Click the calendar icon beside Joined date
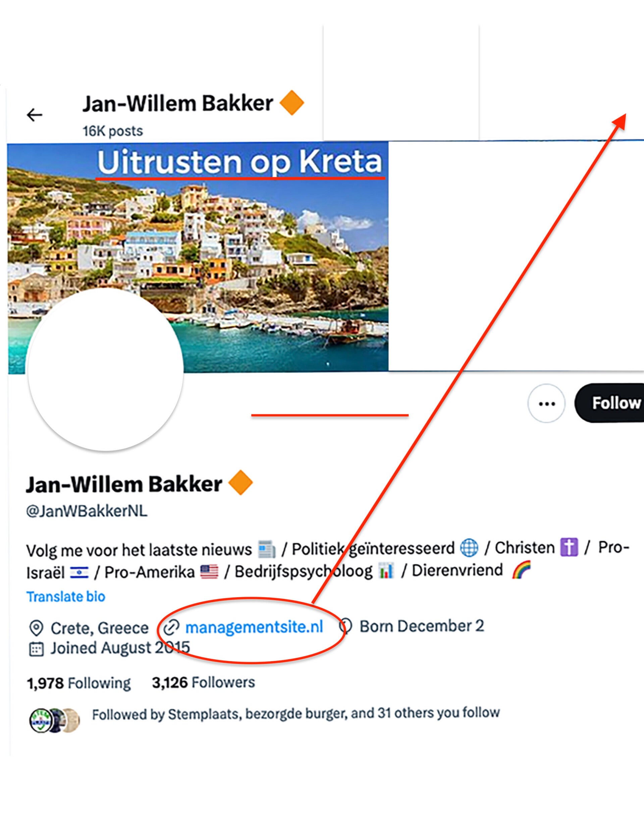The image size is (644, 815). pos(36,649)
